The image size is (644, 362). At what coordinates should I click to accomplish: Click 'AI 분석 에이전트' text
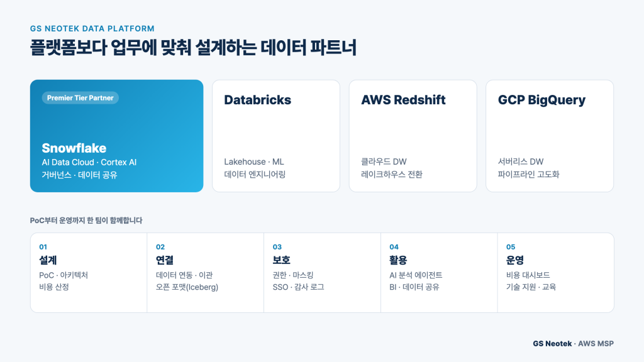coord(416,275)
